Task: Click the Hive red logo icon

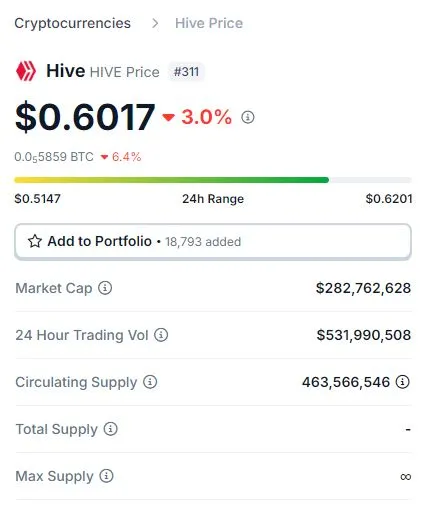Action: [x=26, y=71]
